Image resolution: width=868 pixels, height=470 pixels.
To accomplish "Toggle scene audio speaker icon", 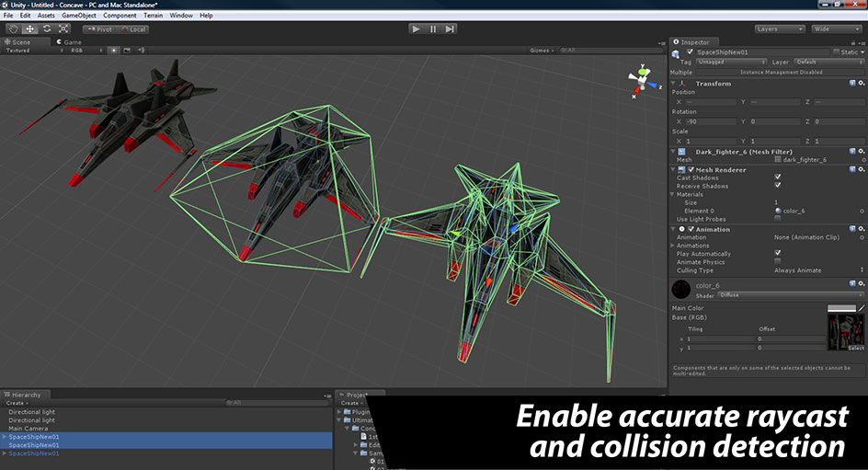I will coord(141,51).
